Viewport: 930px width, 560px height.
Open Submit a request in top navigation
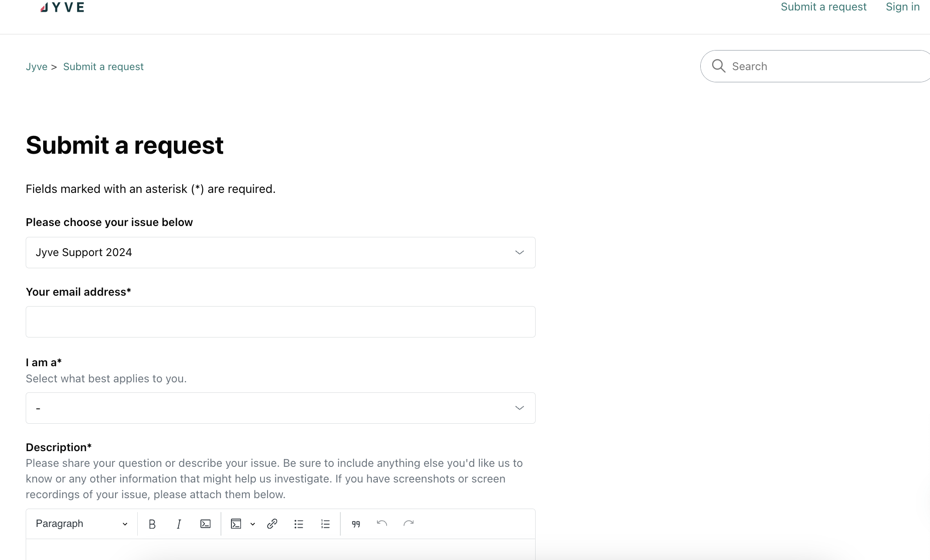(823, 7)
